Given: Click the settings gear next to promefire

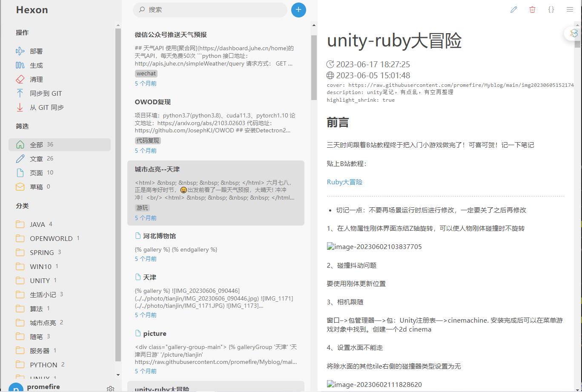Looking at the screenshot, I should pos(111,389).
